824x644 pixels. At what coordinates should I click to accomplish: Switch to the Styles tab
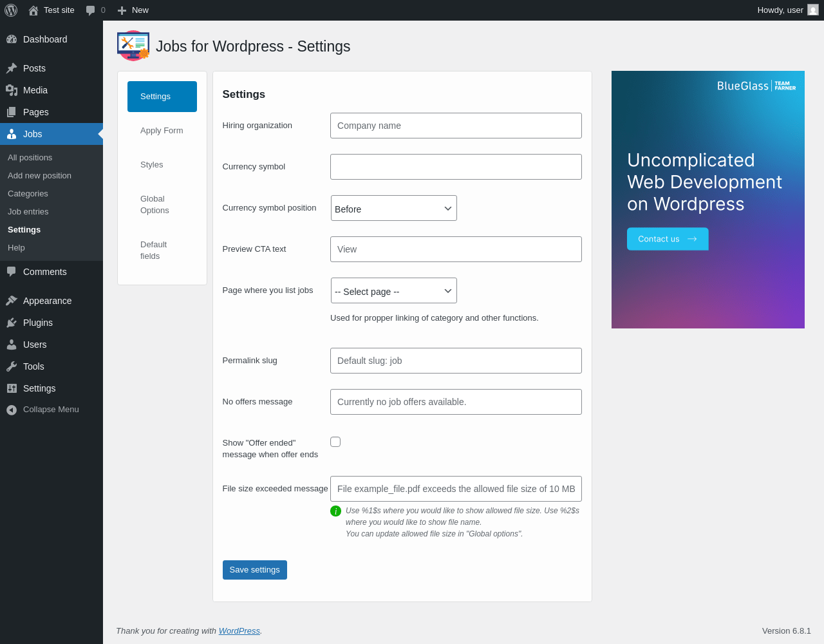click(x=162, y=165)
